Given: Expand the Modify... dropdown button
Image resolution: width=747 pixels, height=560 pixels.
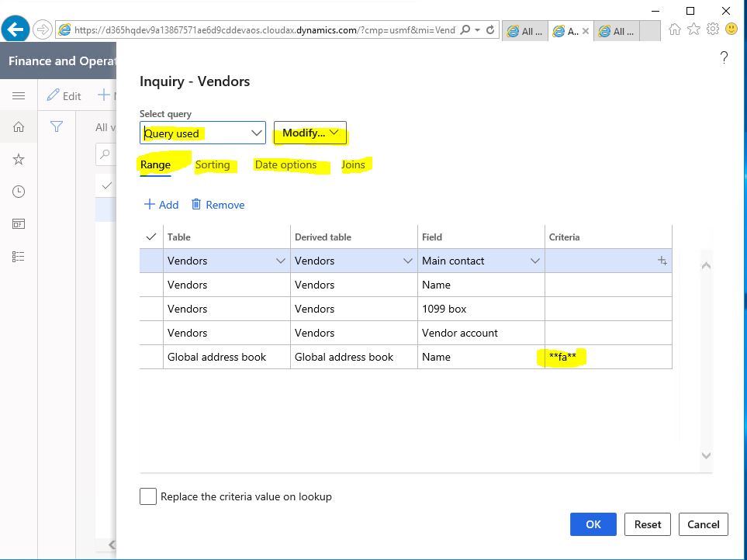Looking at the screenshot, I should point(310,133).
